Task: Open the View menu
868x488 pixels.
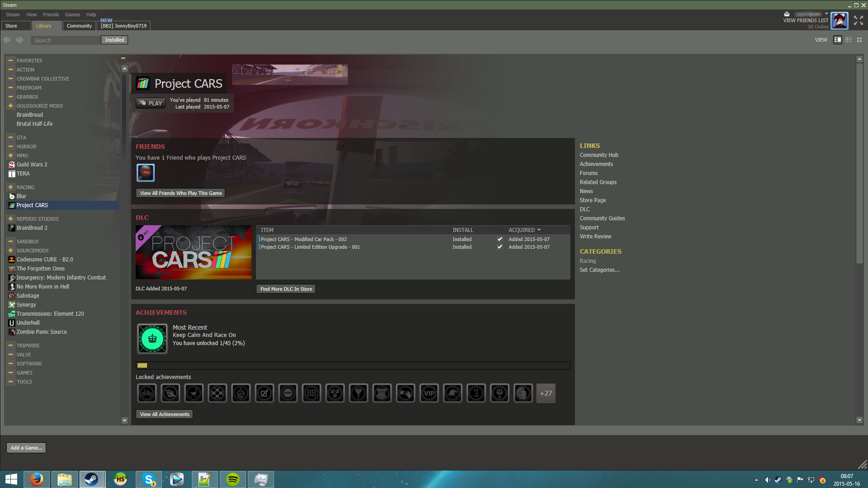Action: (31, 14)
